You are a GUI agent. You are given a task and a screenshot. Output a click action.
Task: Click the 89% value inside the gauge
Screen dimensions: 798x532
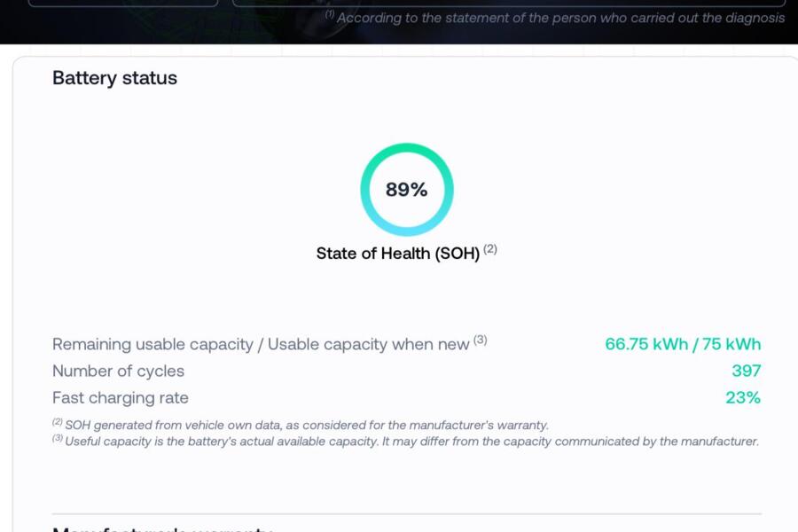(406, 190)
